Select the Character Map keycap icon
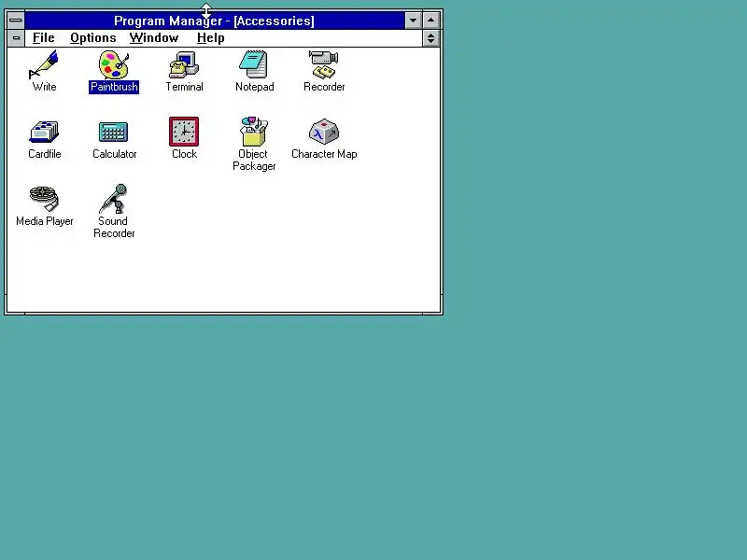This screenshot has width=747, height=560. [x=324, y=132]
